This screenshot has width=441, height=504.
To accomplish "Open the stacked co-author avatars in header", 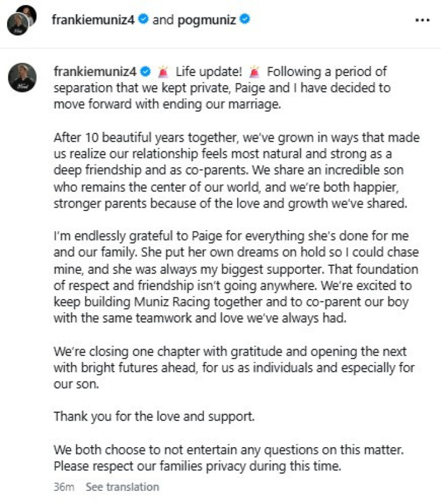I will [22, 20].
